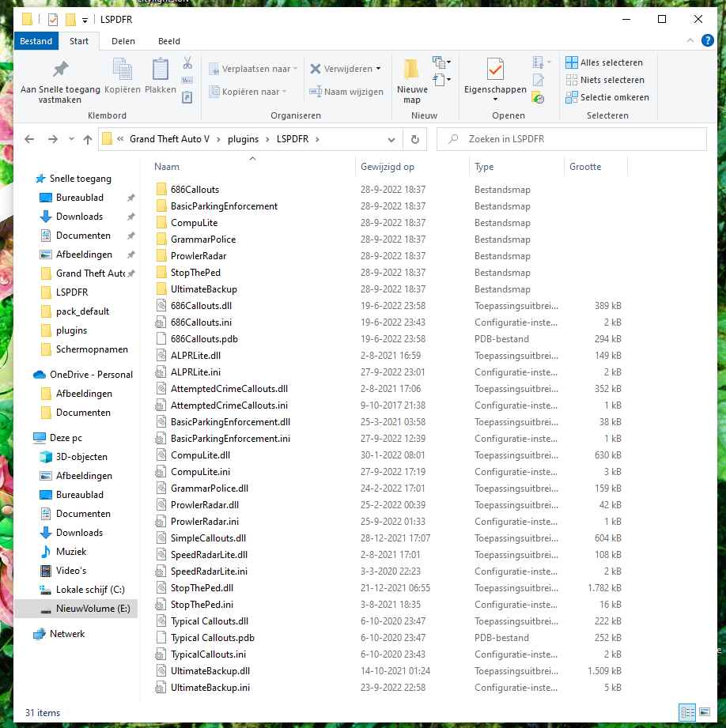
Task: Open 3D-objecten in sidebar
Action: pyautogui.click(x=81, y=456)
